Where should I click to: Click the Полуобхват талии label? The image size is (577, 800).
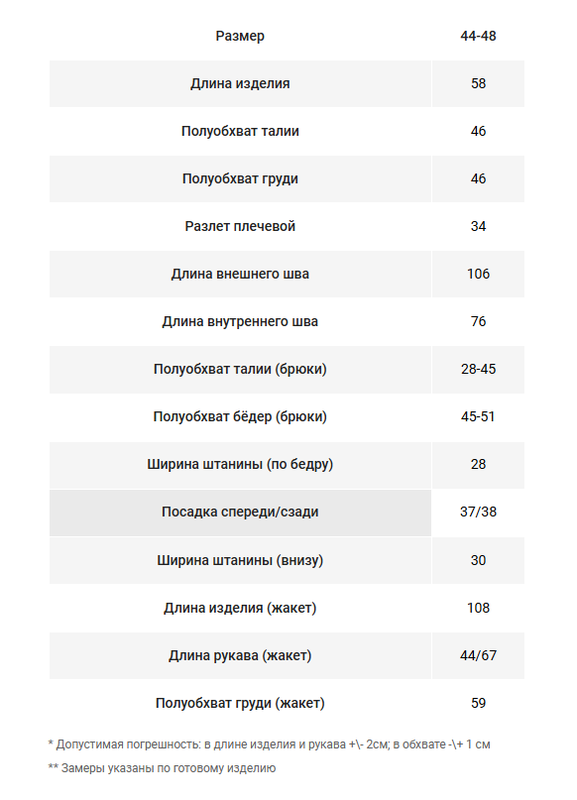tap(240, 131)
